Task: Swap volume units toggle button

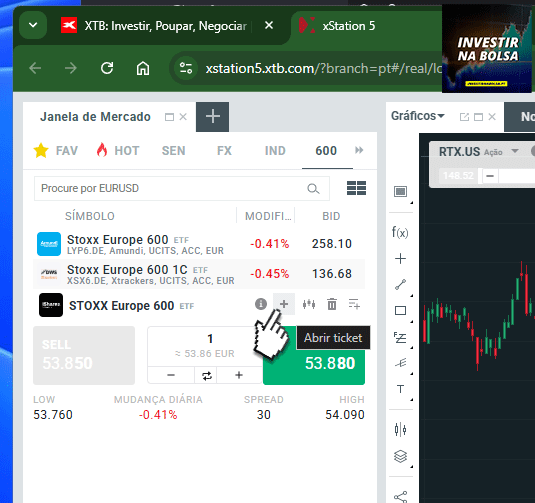Action: [x=206, y=375]
